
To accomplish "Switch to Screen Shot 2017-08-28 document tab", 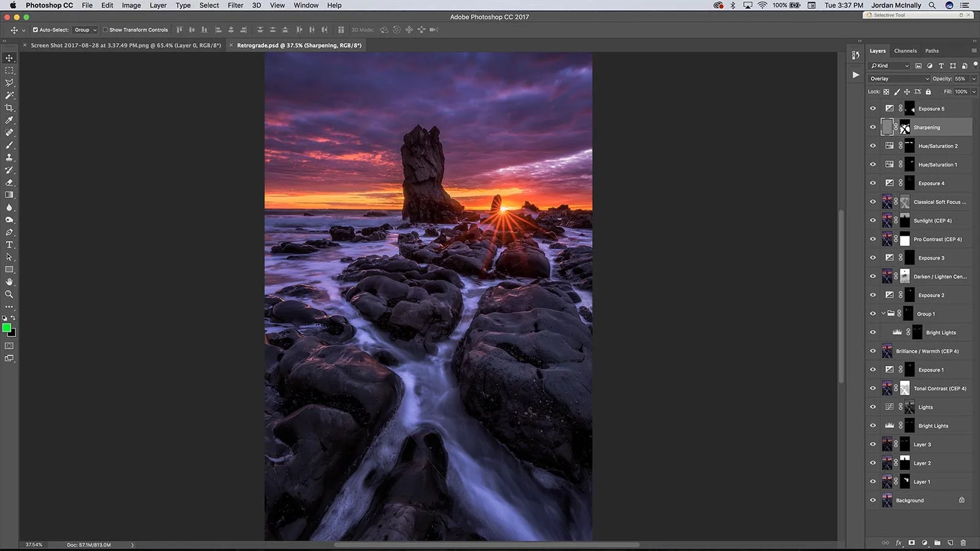I will click(x=126, y=45).
